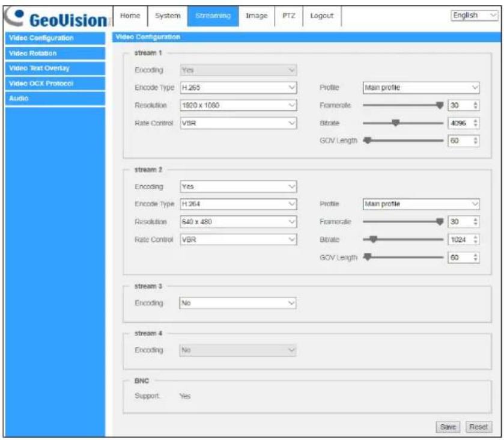This screenshot has width=504, height=440.
Task: Open stream 1 Encode Type dropdown
Action: [x=238, y=88]
